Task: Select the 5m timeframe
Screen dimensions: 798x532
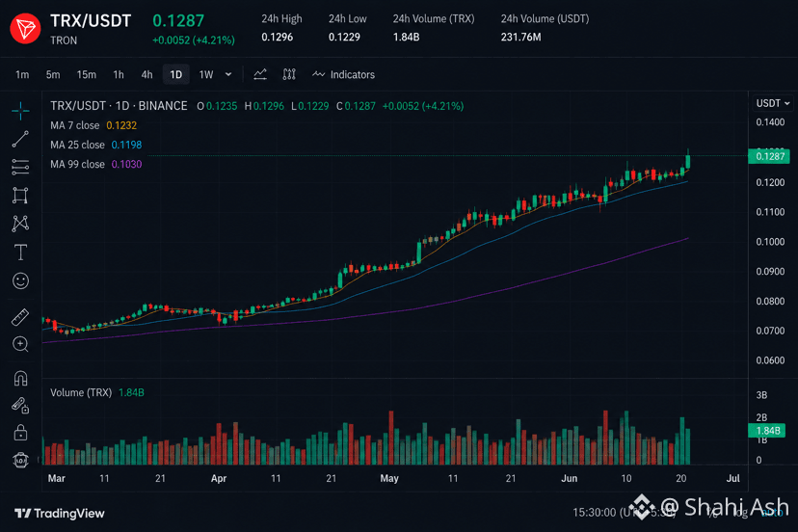Action: point(53,75)
